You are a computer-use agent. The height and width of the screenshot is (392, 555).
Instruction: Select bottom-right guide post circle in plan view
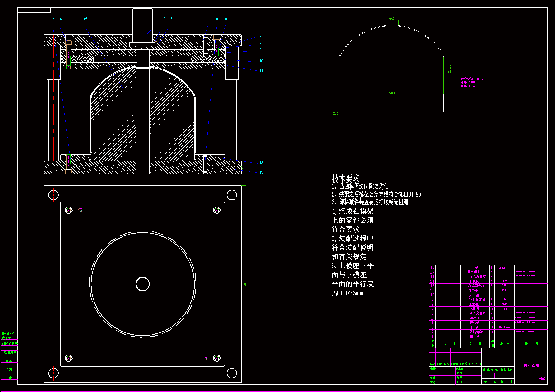coord(232,373)
